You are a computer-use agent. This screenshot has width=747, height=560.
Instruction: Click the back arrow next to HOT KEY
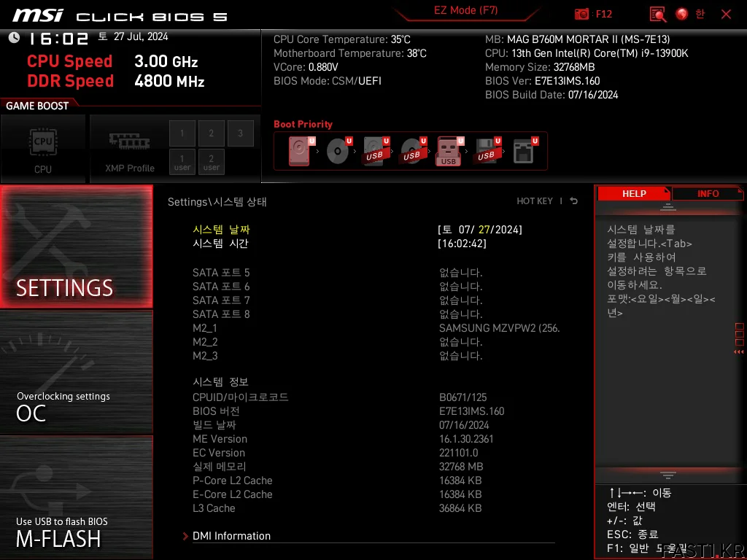coord(574,201)
